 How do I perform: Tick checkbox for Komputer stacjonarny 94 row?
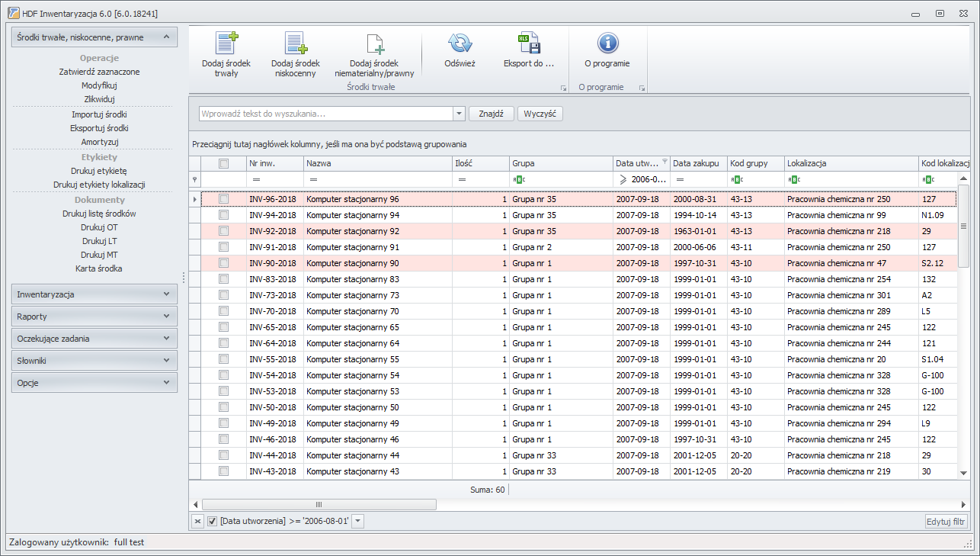coord(223,215)
